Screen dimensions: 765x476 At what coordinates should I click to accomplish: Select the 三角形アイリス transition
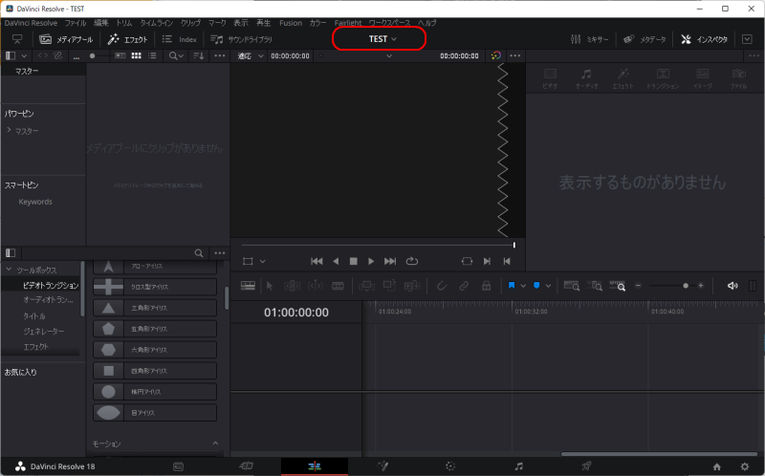(155, 308)
